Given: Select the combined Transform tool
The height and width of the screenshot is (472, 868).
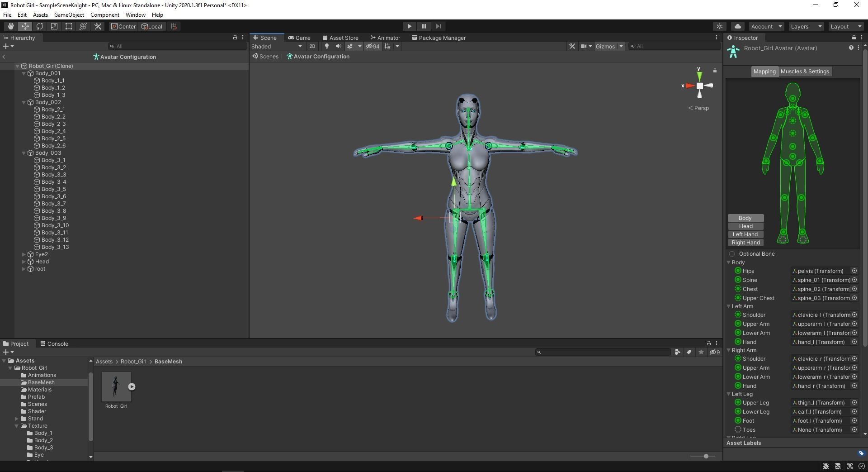Looking at the screenshot, I should point(83,26).
